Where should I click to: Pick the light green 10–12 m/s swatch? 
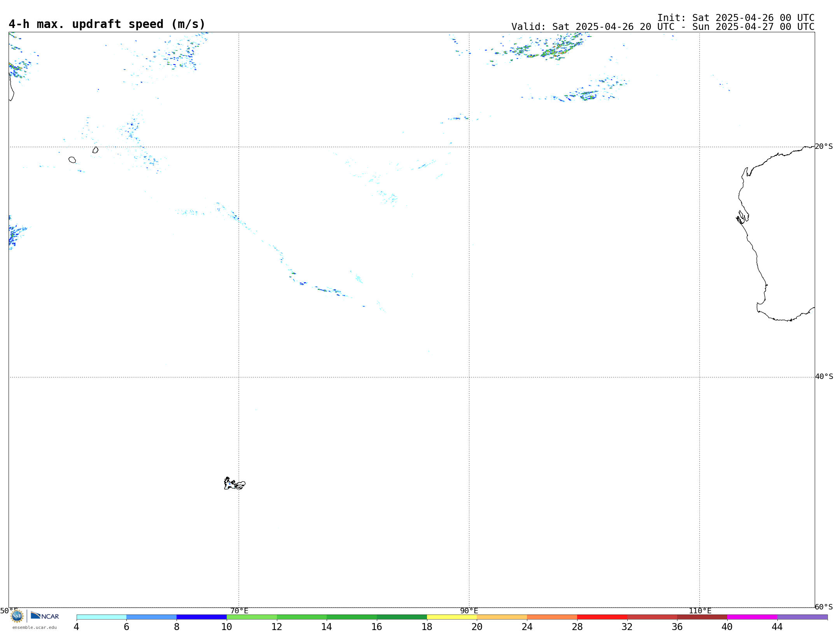252,617
